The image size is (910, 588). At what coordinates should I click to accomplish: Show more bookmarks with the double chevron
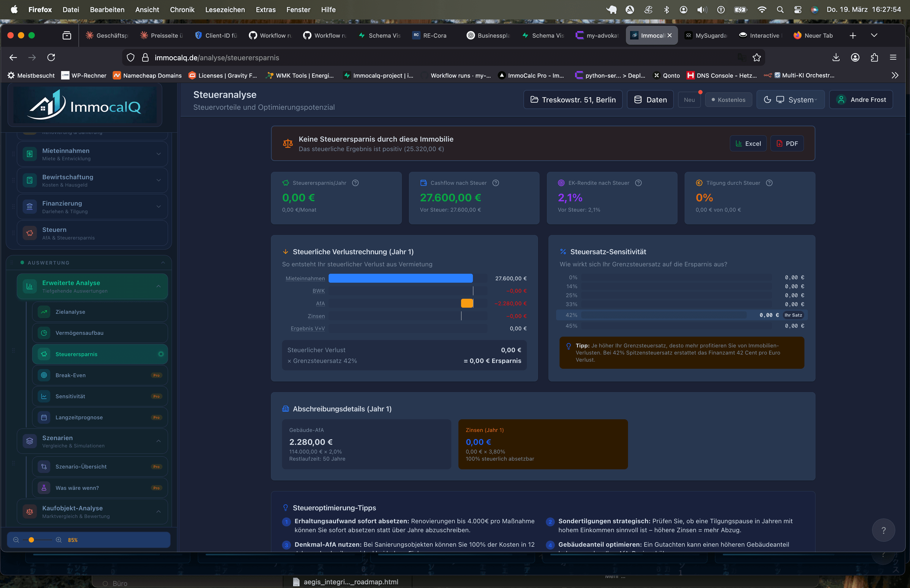tap(895, 76)
